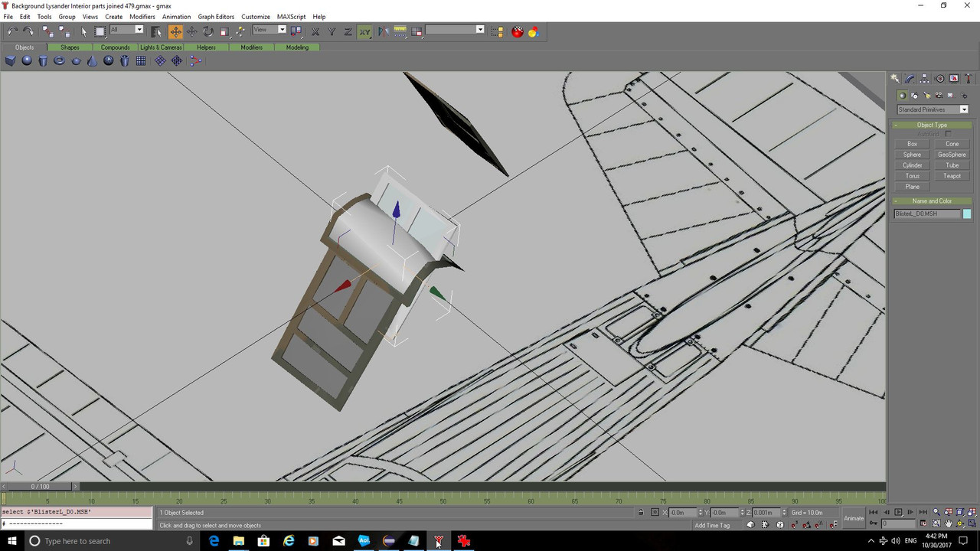The height and width of the screenshot is (551, 980).
Task: Activate the Select and Uniform Scale tool
Action: [224, 31]
